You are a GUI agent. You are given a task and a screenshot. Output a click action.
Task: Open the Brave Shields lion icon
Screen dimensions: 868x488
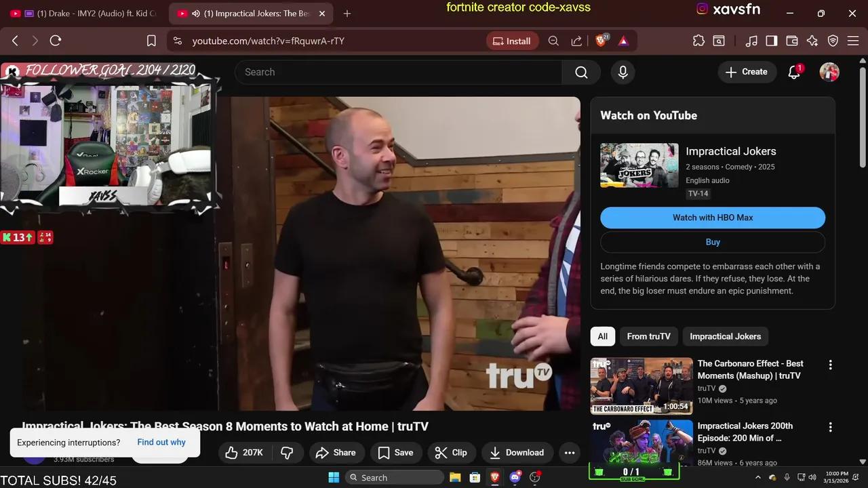[x=601, y=41]
